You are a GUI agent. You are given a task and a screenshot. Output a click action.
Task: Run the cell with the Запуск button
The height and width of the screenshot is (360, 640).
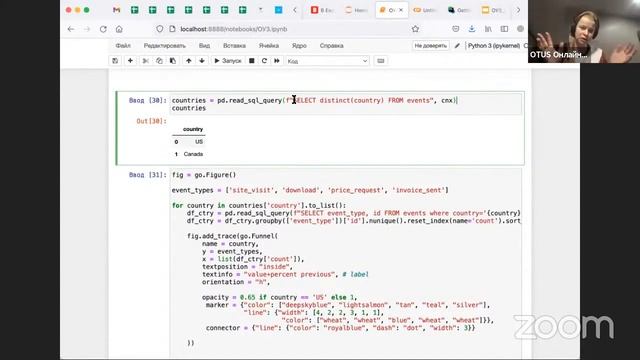(228, 61)
